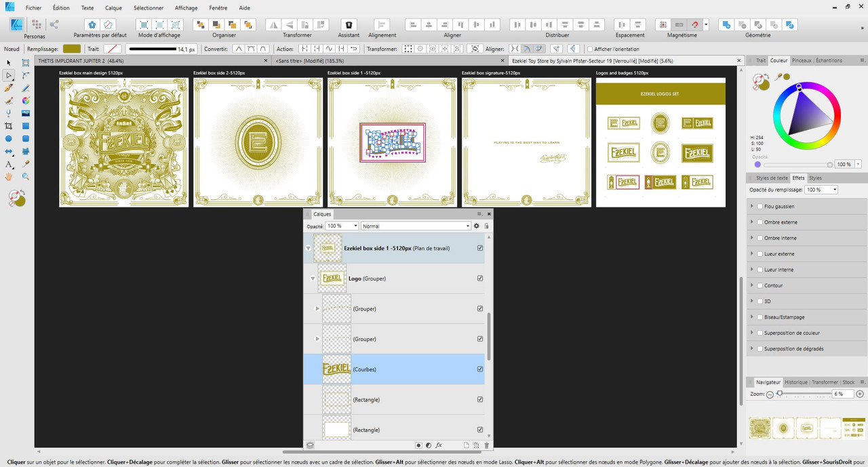This screenshot has width=868, height=467.
Task: Select the Crop tool
Action: (x=9, y=126)
